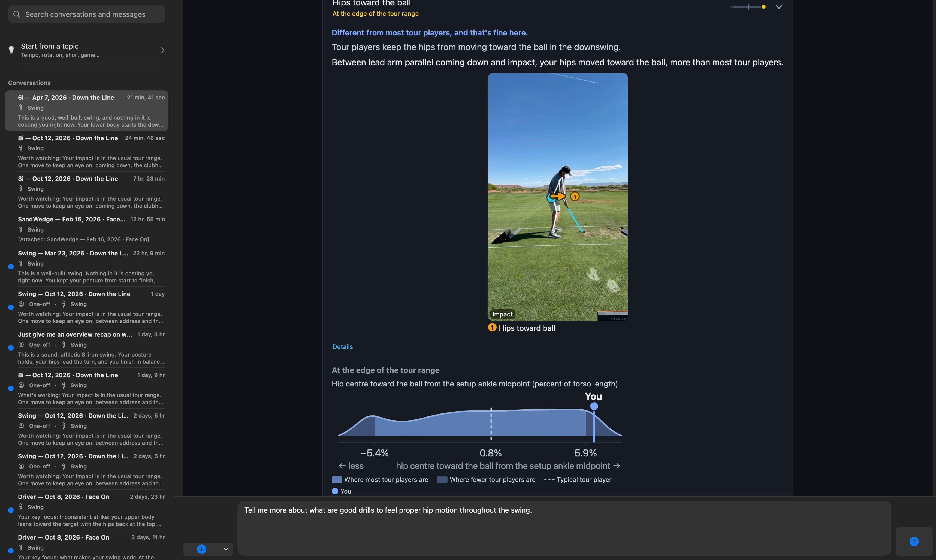Click swing figure icon in 6i Apr 7 row
Viewport: 936px width, 560px height.
[x=21, y=108]
